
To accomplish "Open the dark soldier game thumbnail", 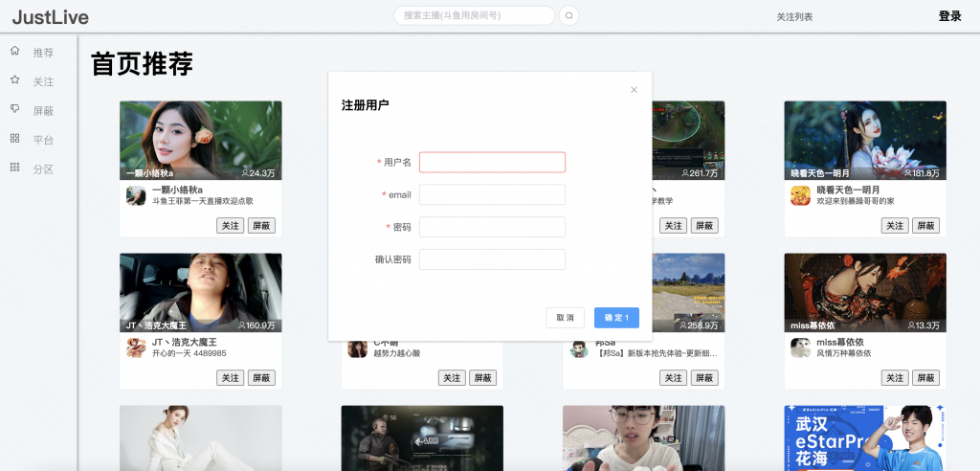I will coord(422,437).
